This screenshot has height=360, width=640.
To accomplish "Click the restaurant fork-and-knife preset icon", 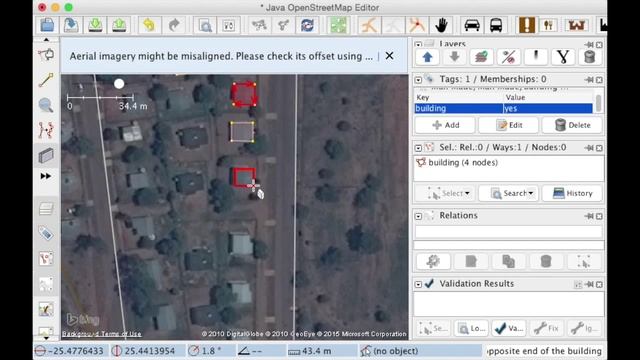I will tap(548, 25).
